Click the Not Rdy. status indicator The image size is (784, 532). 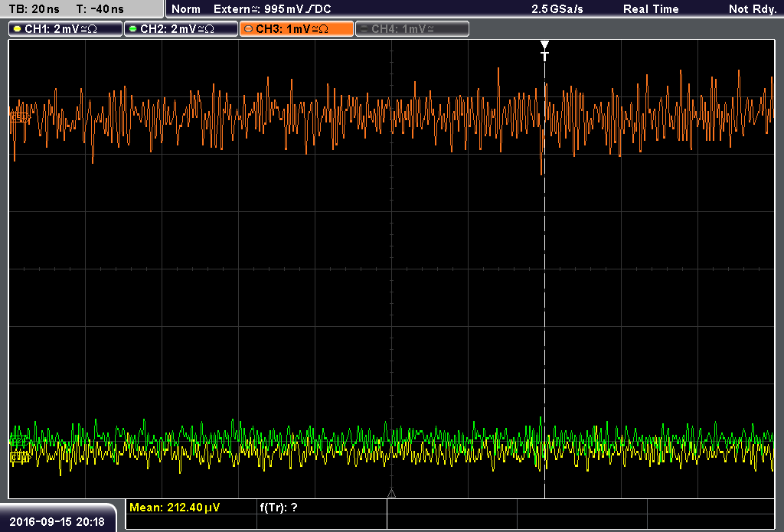[752, 9]
